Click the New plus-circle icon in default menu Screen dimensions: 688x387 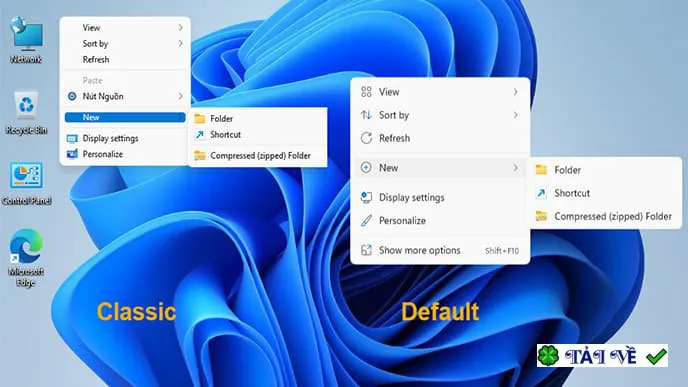tap(366, 167)
